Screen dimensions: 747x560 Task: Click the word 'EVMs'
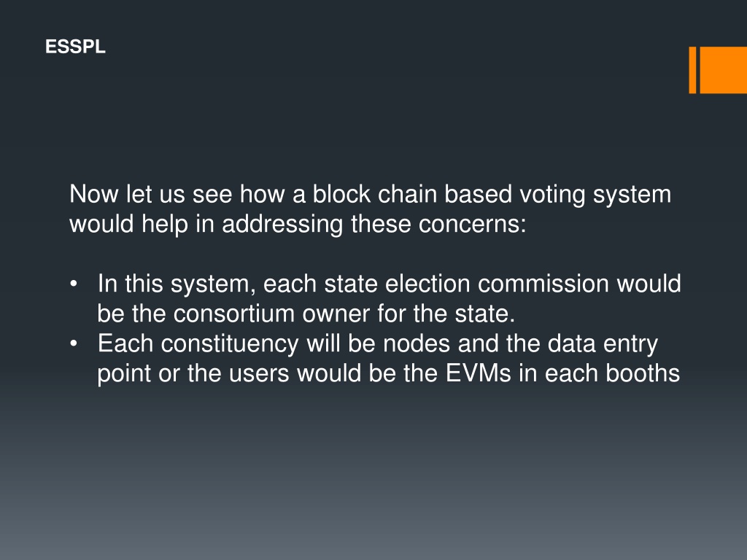(479, 373)
